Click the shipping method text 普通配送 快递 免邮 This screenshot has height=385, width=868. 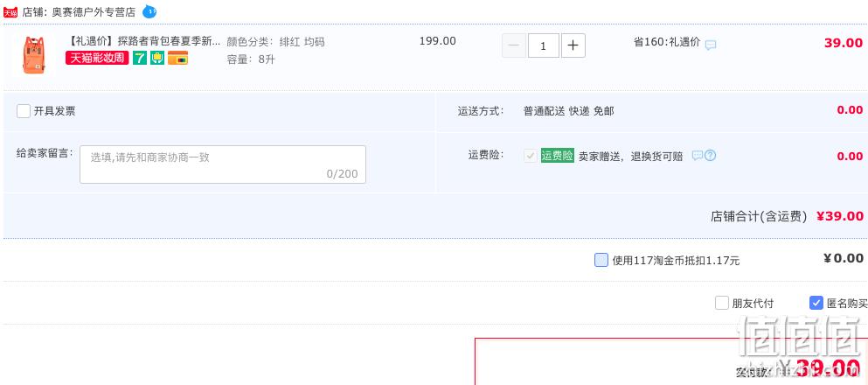tap(568, 111)
